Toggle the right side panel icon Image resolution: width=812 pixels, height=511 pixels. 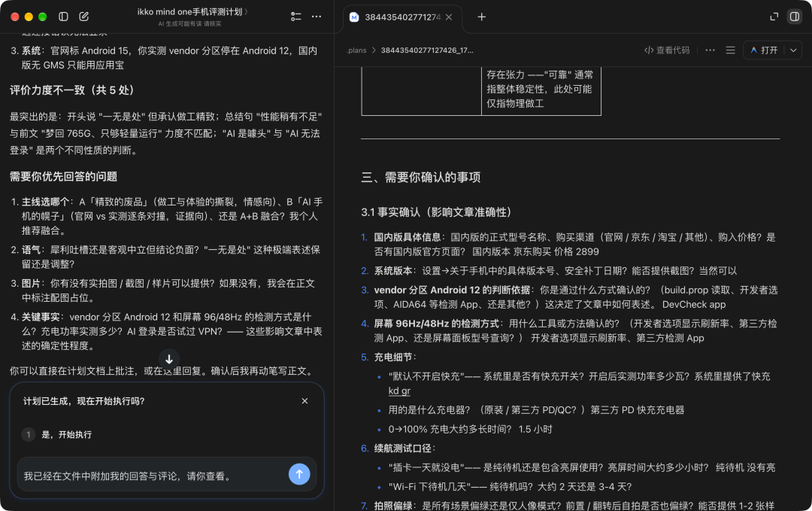point(795,17)
